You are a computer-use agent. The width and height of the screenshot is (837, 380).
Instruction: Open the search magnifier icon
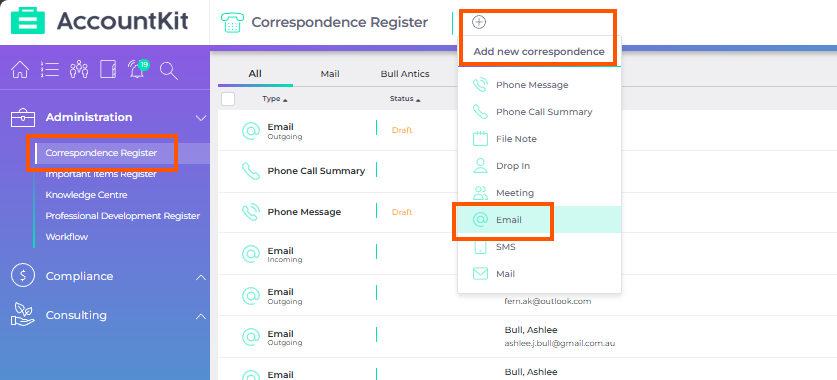pyautogui.click(x=169, y=70)
